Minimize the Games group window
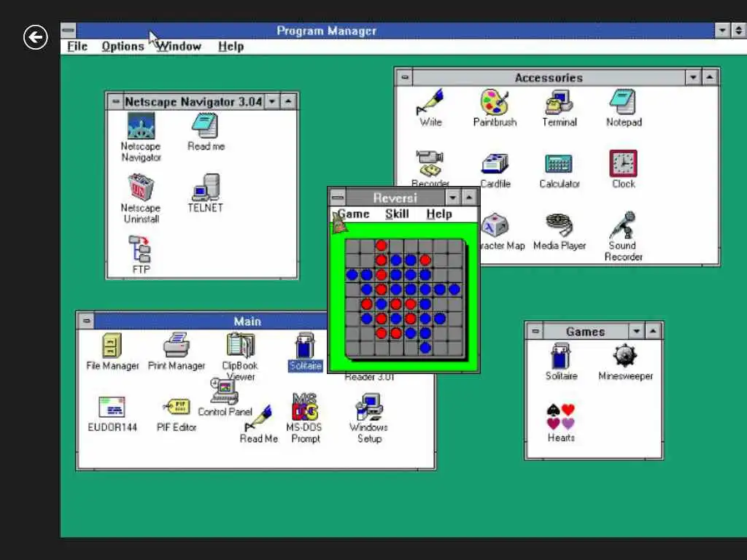Viewport: 747px width, 560px height. 636,331
